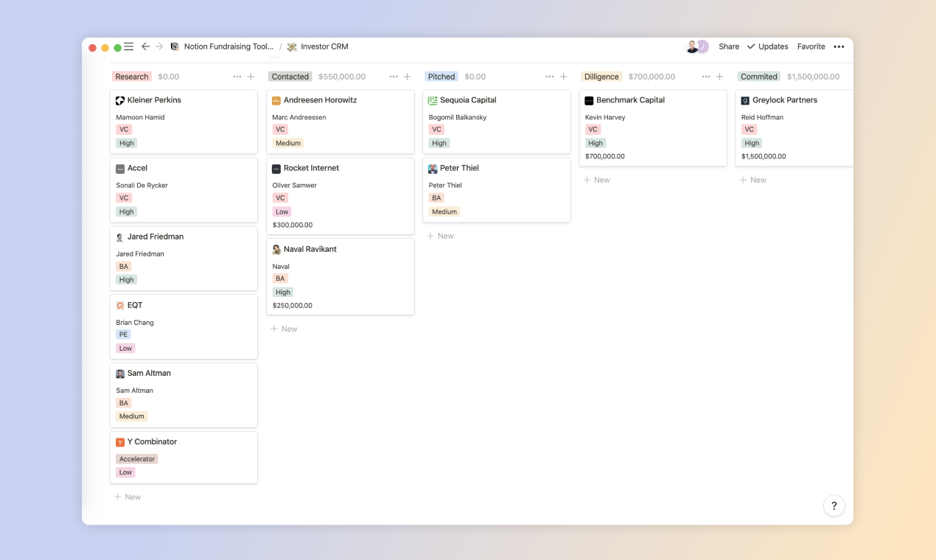936x560 pixels.
Task: Open the Naval Ravikant card title
Action: pos(310,250)
